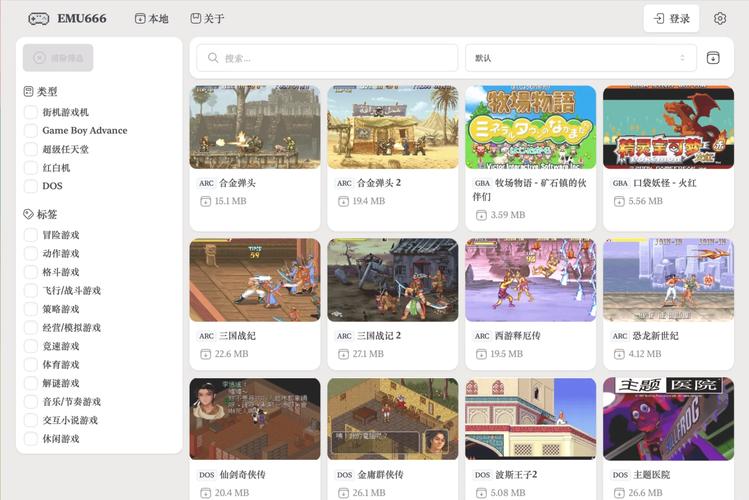
Task: Open the 金庸群侠传 screenshot thumbnail
Action: (x=393, y=419)
